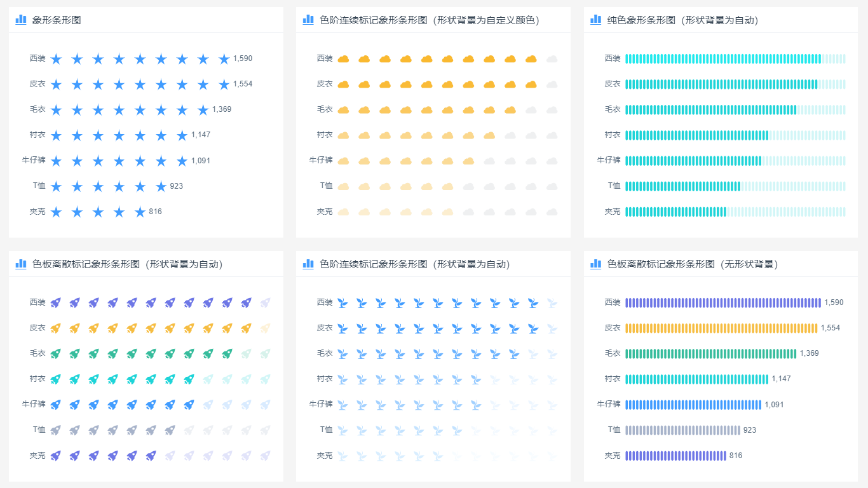Select the first purple rocket in 西装 row
Screen dimensions: 868x488
[x=55, y=302]
